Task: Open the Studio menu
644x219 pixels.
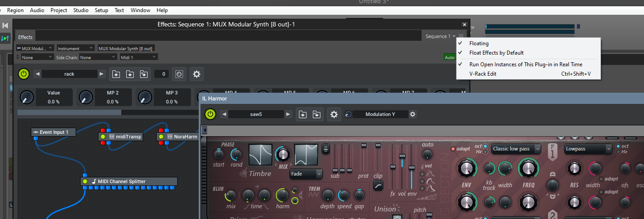Action: coord(81,10)
